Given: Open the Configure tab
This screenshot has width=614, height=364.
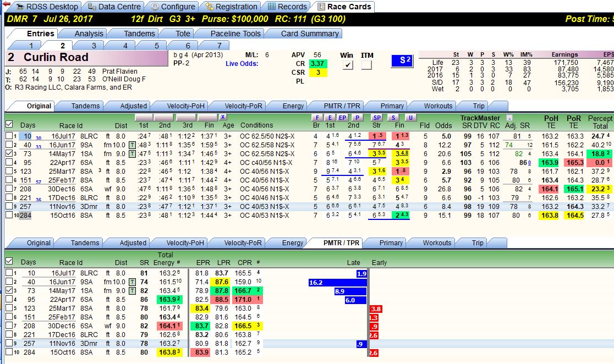Looking at the screenshot, I should tap(173, 7).
